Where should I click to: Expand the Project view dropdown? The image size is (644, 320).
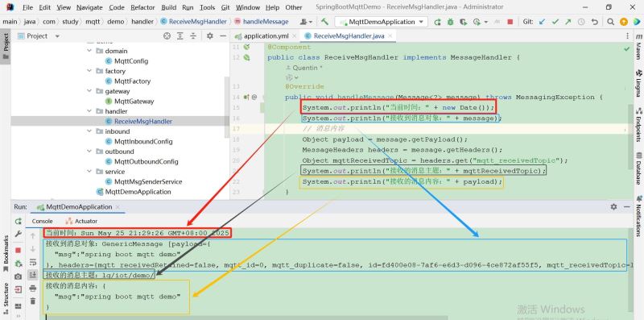(x=57, y=36)
